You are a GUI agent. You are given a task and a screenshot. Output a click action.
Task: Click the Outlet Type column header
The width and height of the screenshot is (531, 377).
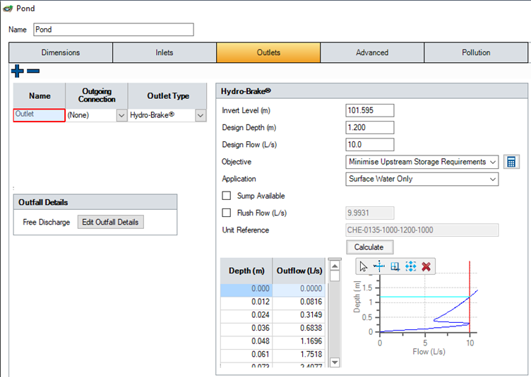[168, 96]
